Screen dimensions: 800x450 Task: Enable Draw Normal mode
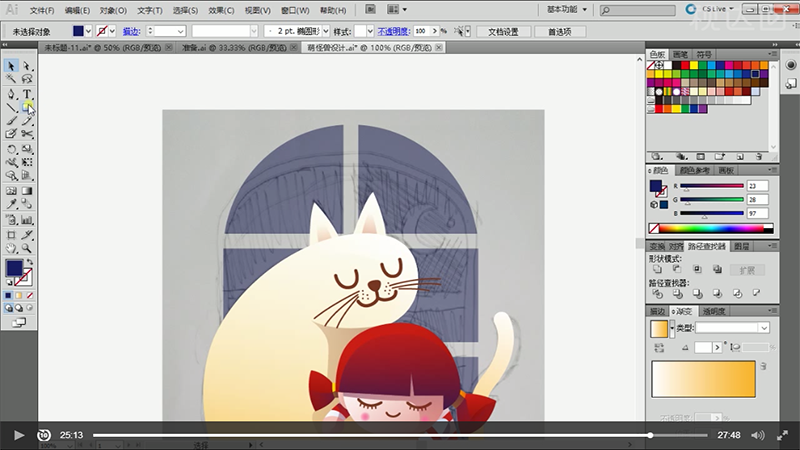click(9, 308)
